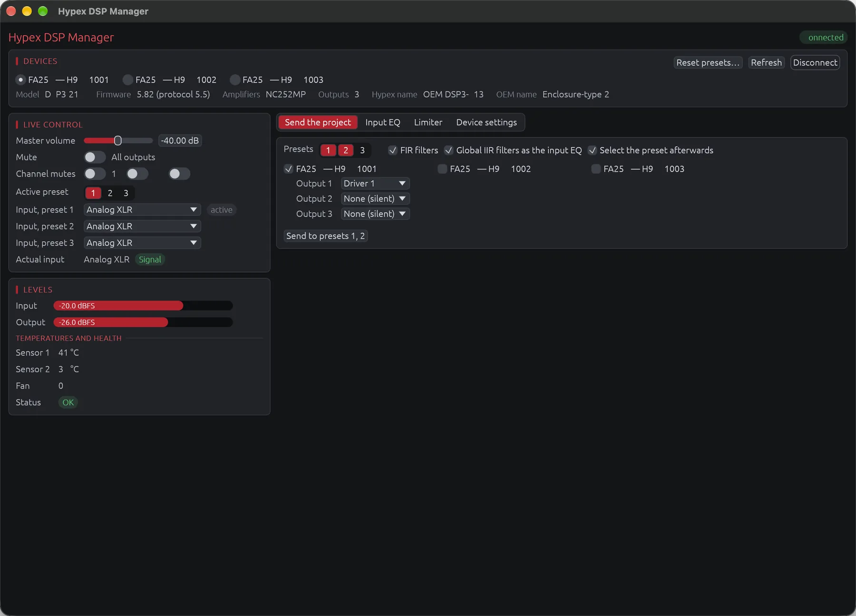
Task: Click the NC252MP amplifiers value
Action: pos(286,94)
